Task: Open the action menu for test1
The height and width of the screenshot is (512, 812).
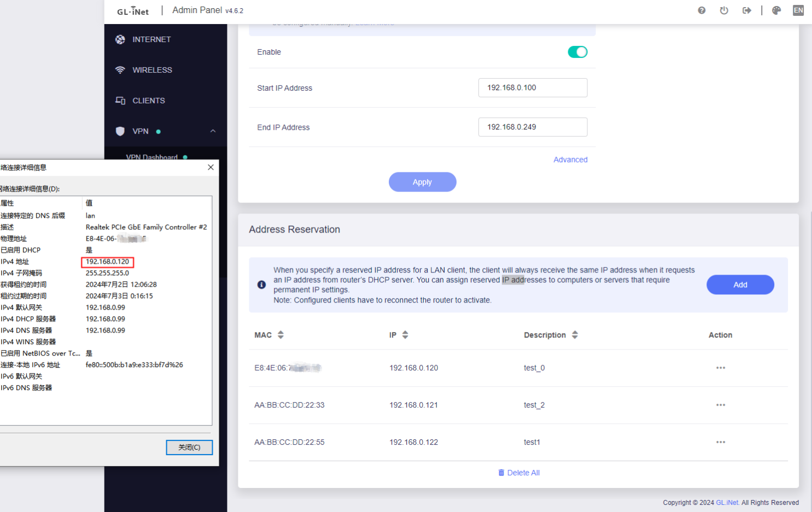Action: click(x=721, y=443)
